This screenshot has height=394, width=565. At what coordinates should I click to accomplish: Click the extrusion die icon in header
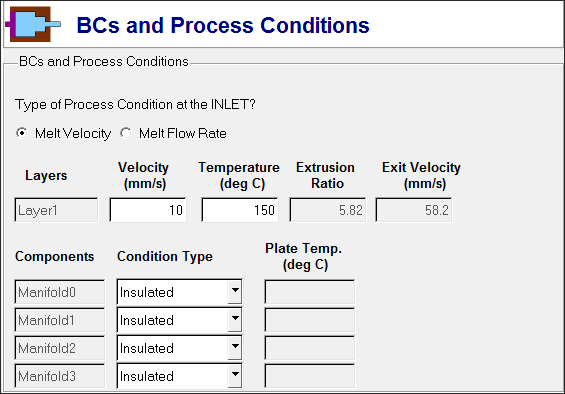pos(33,25)
